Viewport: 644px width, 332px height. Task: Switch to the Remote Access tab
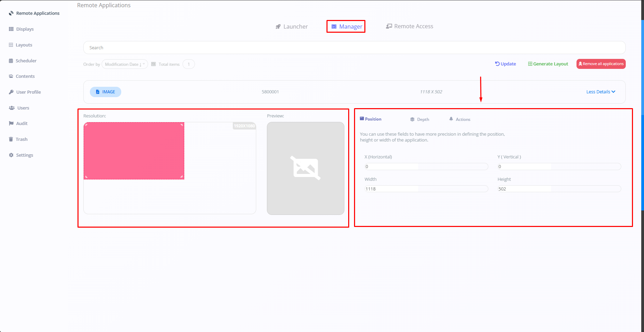(409, 27)
